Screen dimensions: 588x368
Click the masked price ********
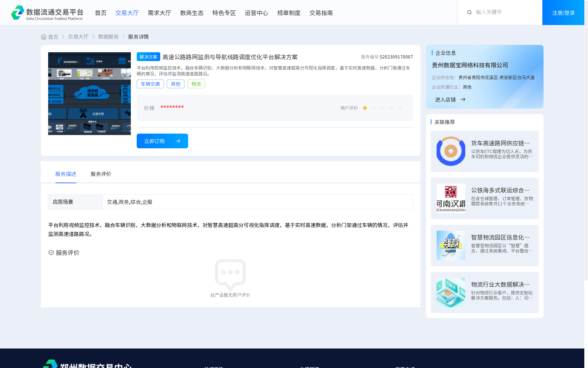point(172,107)
